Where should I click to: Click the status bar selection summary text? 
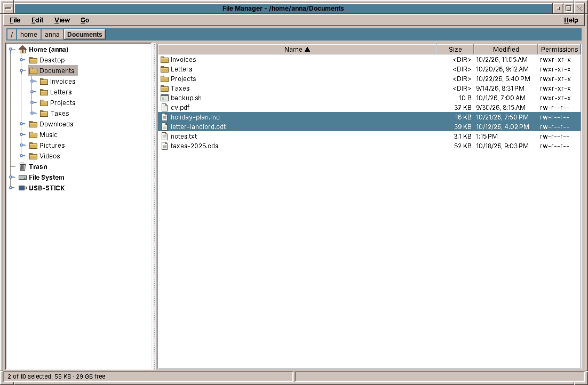(56, 376)
